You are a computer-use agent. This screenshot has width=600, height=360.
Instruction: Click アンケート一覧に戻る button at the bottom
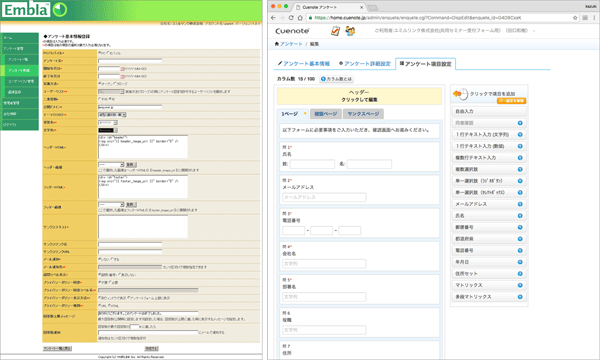pyautogui.click(x=57, y=349)
